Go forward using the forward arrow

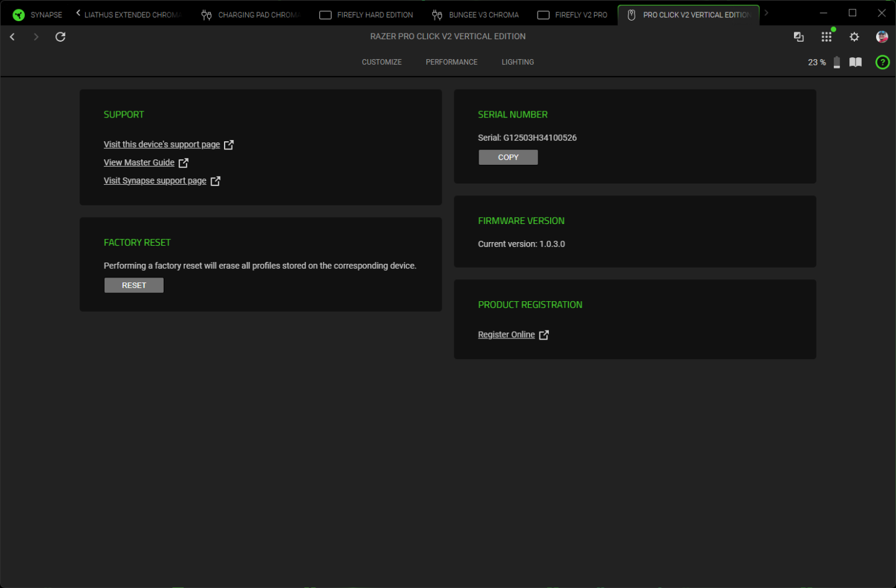36,37
